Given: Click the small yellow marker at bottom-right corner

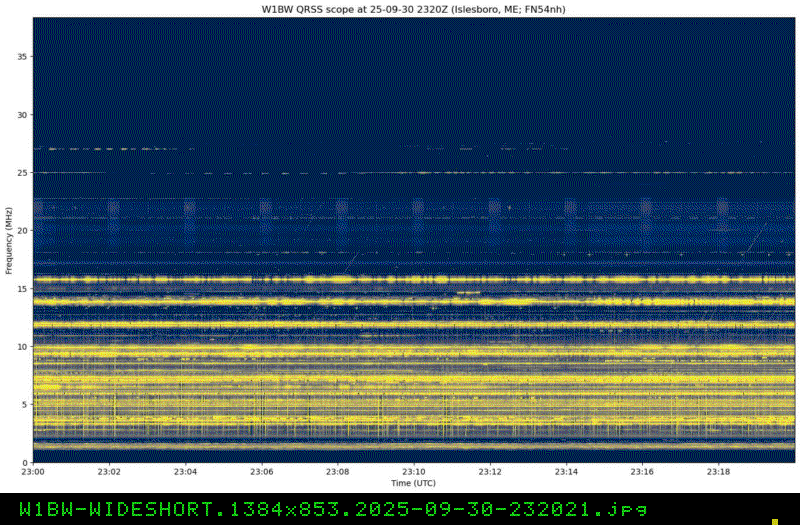Looking at the screenshot, I should [774, 520].
